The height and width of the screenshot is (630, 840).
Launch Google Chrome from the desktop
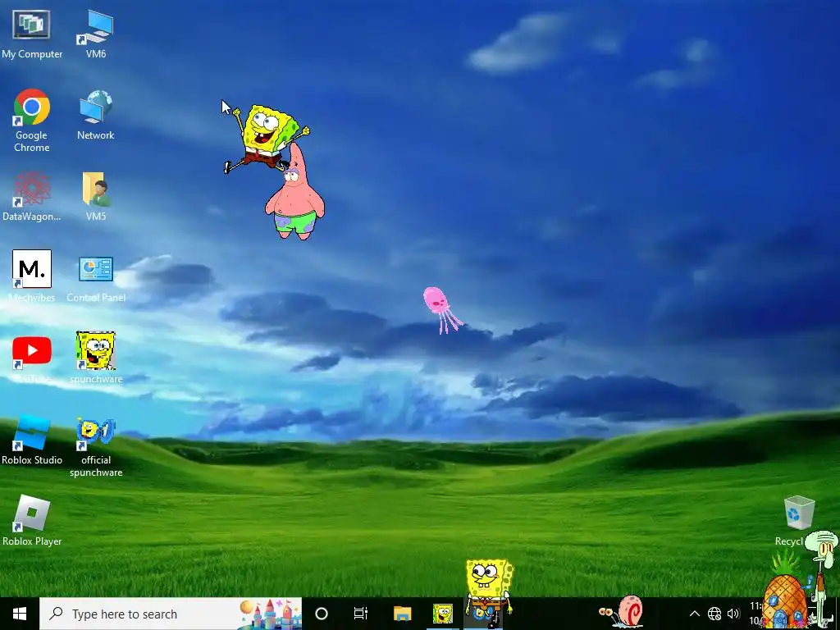pyautogui.click(x=32, y=121)
